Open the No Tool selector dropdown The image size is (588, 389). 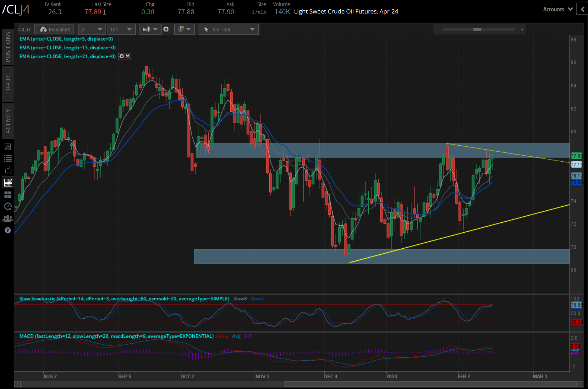point(228,29)
